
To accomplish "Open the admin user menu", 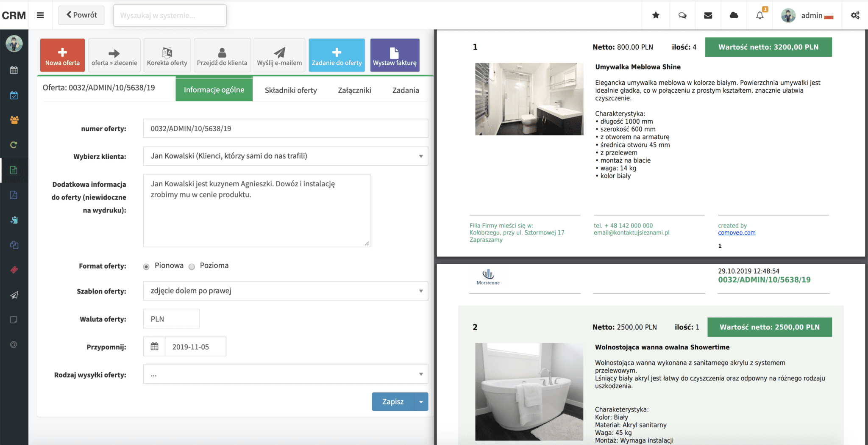I will point(807,15).
